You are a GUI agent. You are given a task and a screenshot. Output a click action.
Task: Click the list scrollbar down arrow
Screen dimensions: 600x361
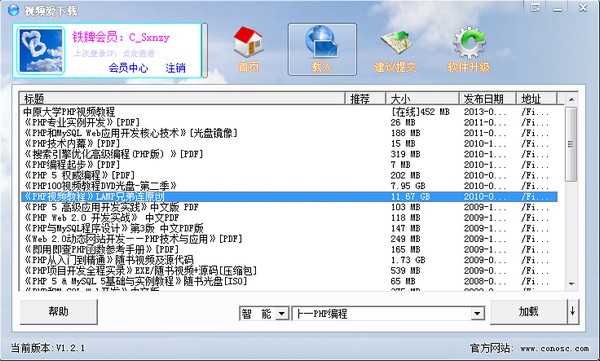click(x=571, y=284)
